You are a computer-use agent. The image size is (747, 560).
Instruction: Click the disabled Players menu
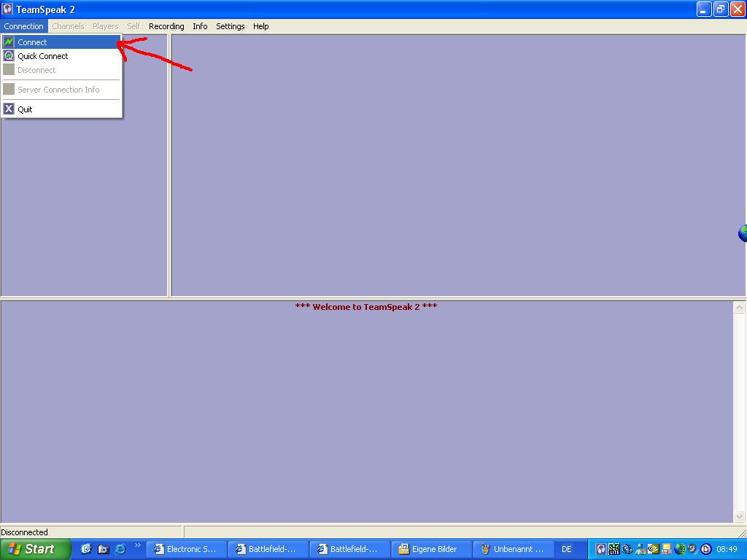click(105, 26)
